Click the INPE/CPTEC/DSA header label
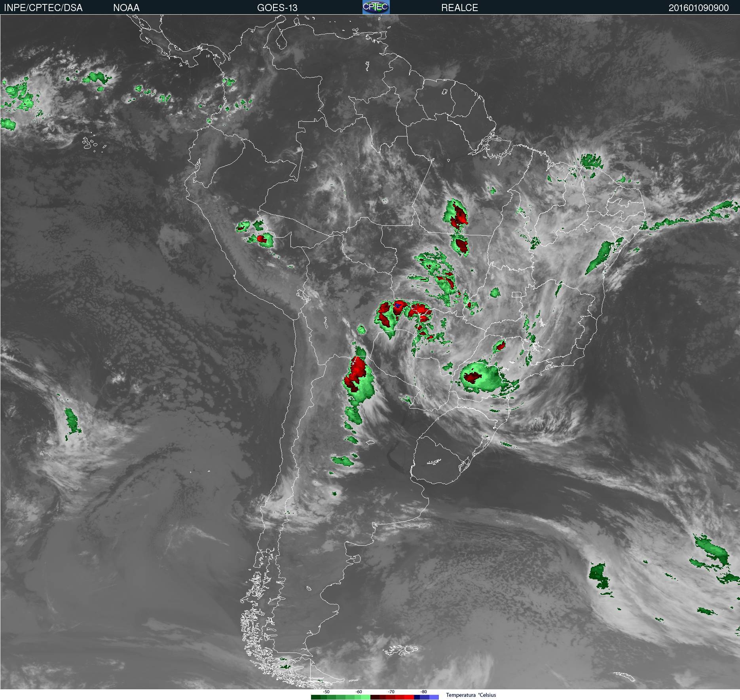 point(43,8)
